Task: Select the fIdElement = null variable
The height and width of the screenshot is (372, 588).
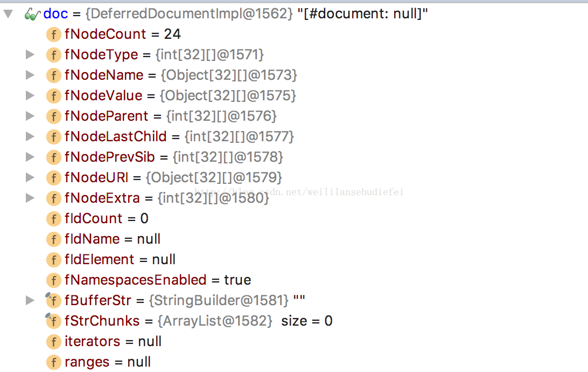Action: (x=120, y=260)
